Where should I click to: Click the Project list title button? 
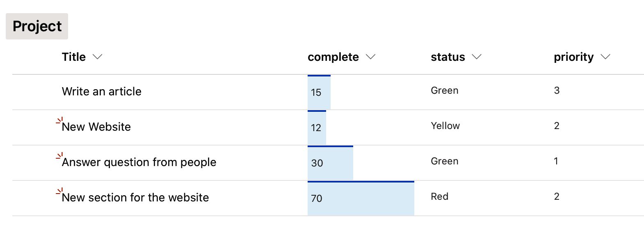(x=37, y=26)
